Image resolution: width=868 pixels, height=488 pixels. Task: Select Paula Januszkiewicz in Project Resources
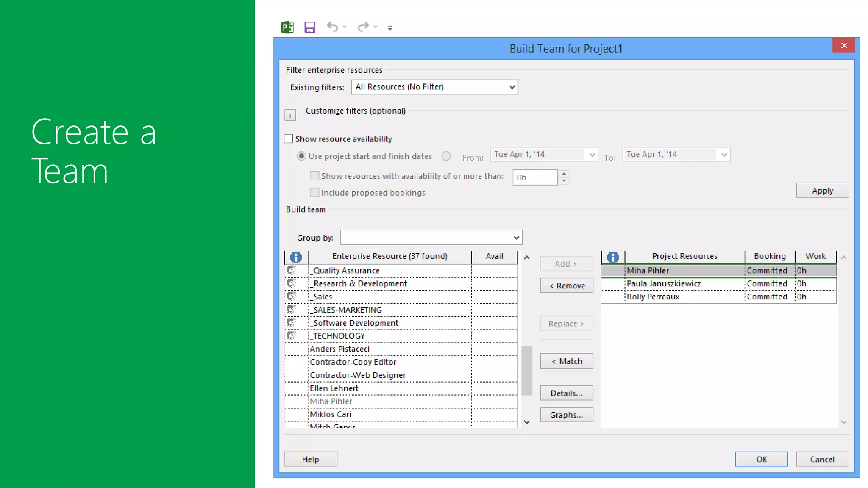664,284
